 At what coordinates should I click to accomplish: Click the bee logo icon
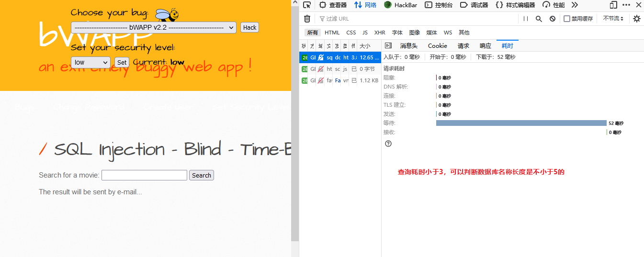click(167, 15)
